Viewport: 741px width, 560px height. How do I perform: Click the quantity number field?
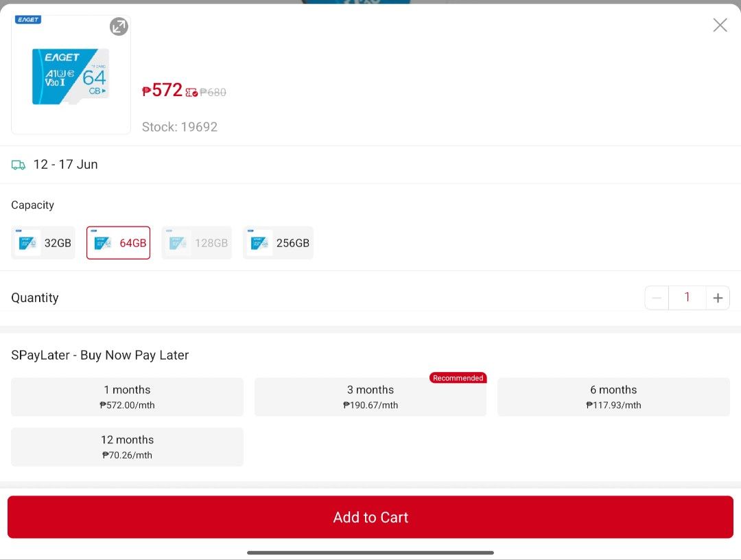coord(687,298)
